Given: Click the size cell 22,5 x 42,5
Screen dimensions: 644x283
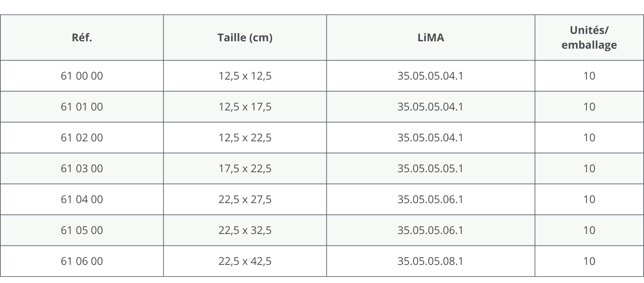Looking at the screenshot, I should point(245,261).
